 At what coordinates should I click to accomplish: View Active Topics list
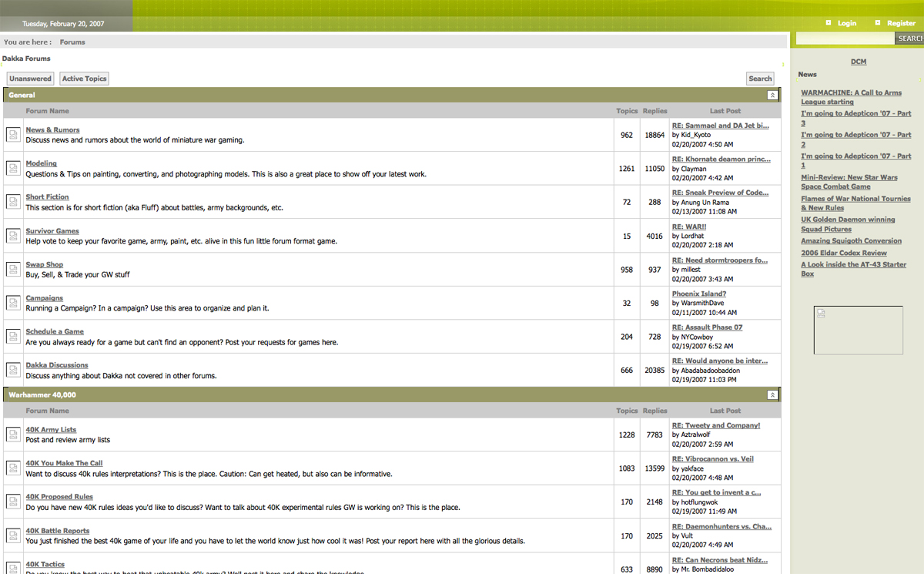pos(84,79)
